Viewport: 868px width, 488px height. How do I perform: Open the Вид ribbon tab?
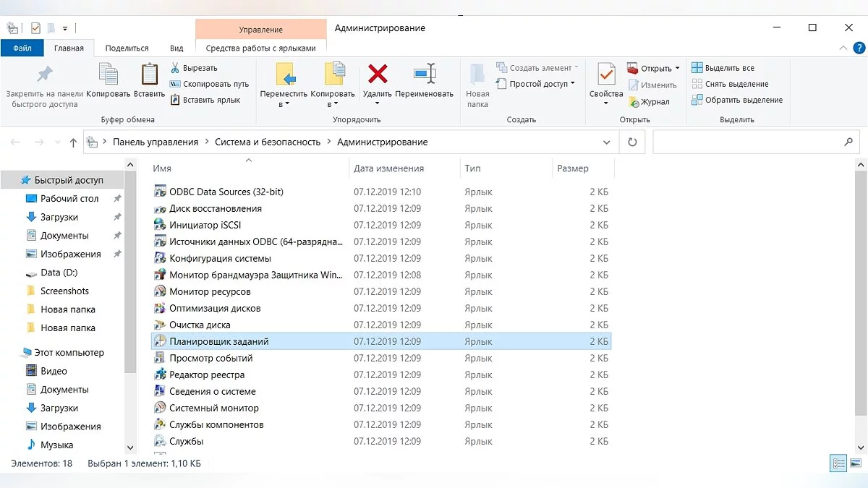176,48
